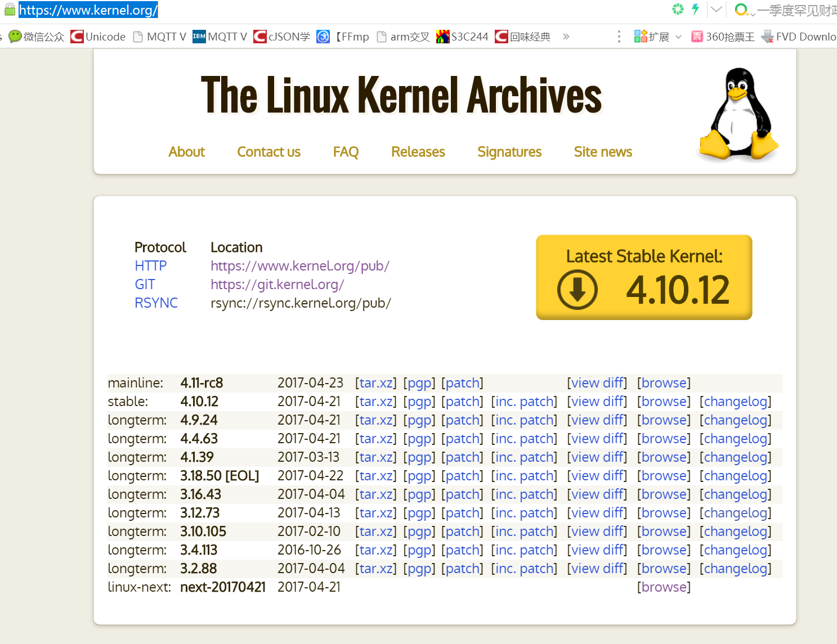This screenshot has height=644, width=837.
Task: Open the 扩展 extensions dropdown
Action: pos(657,37)
